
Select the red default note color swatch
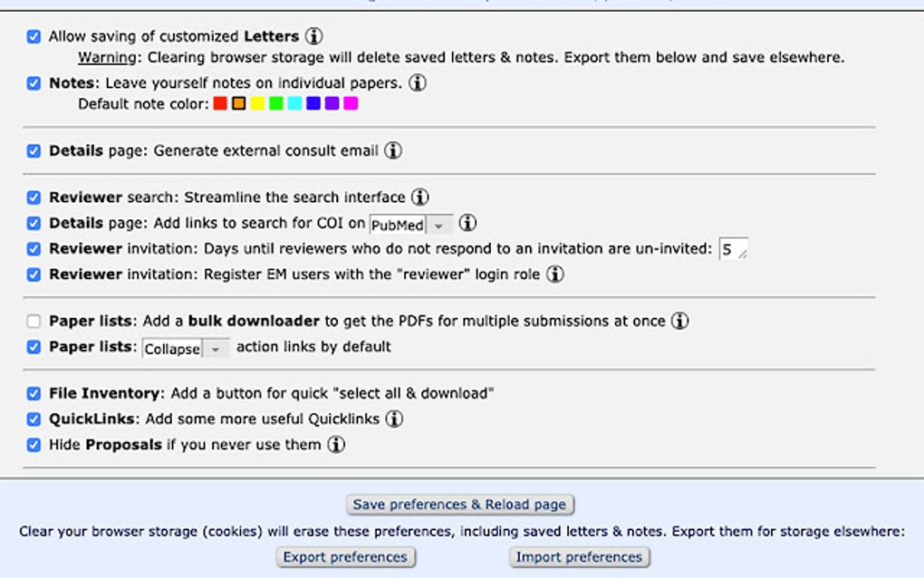click(x=220, y=103)
